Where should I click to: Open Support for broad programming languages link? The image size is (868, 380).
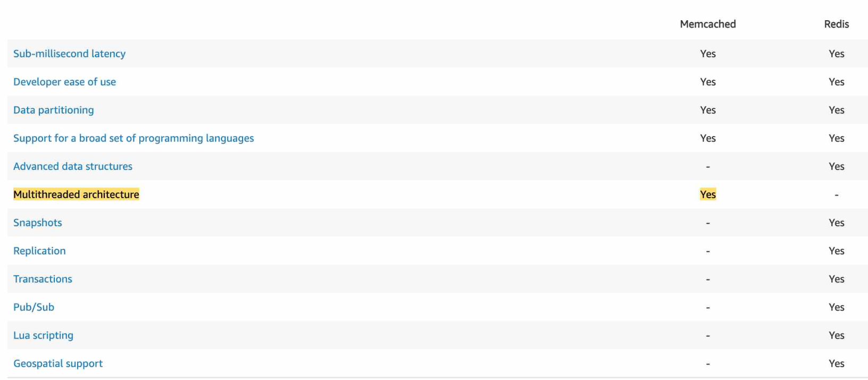[133, 138]
